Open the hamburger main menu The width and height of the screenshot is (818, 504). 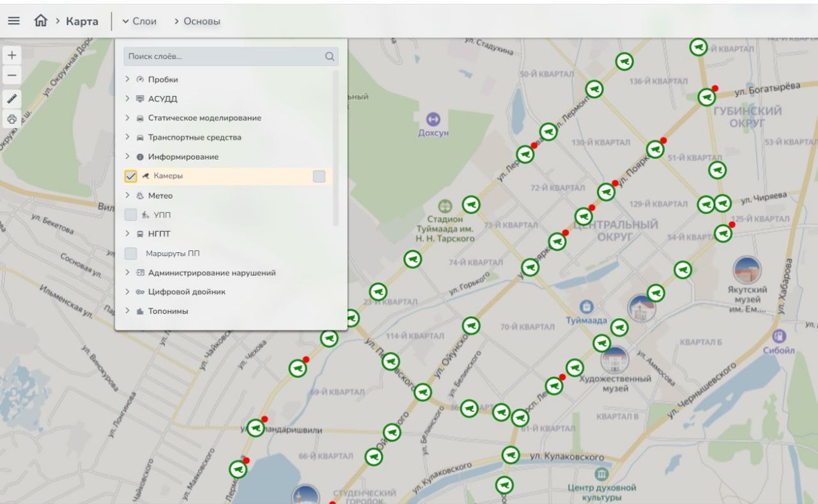[13, 21]
